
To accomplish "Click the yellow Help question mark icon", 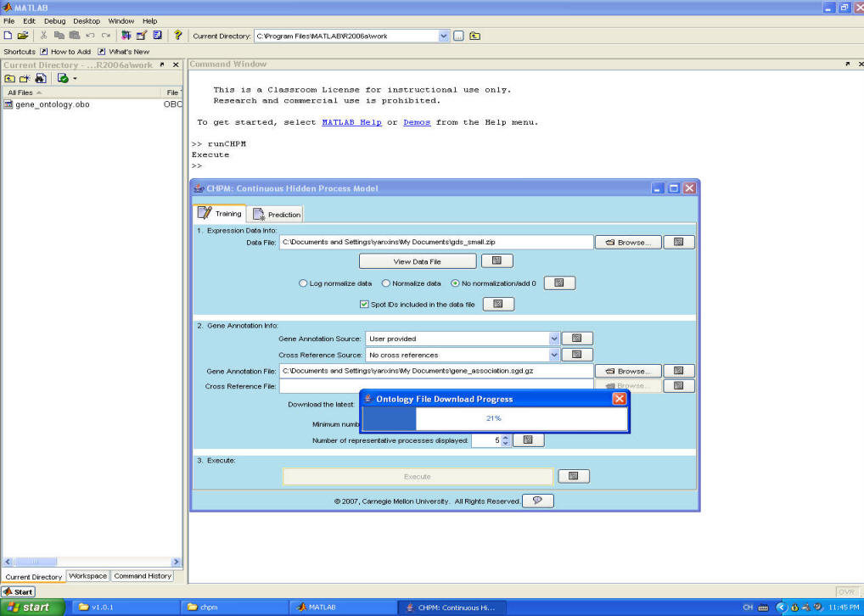I will (177, 36).
